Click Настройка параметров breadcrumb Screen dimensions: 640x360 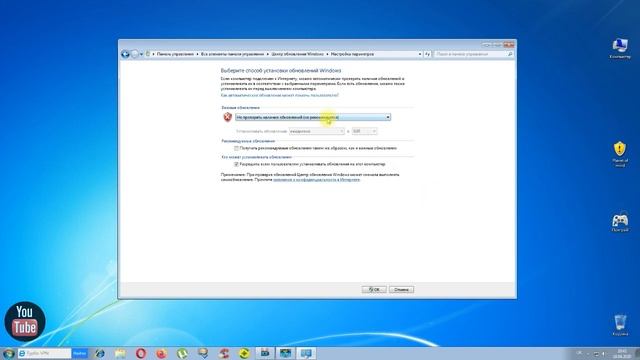coord(352,54)
